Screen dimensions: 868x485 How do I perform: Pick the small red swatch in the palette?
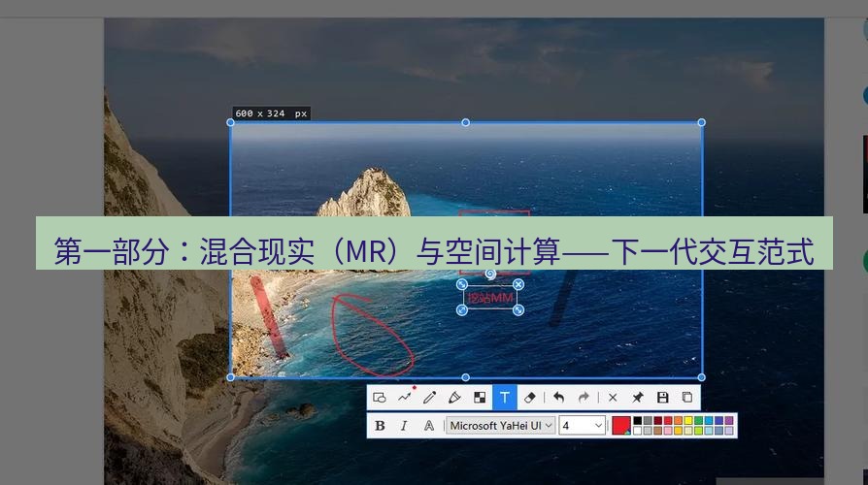668,420
